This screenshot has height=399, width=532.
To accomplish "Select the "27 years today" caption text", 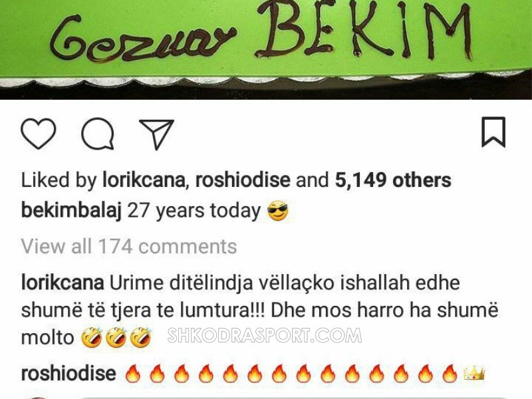I will (194, 210).
